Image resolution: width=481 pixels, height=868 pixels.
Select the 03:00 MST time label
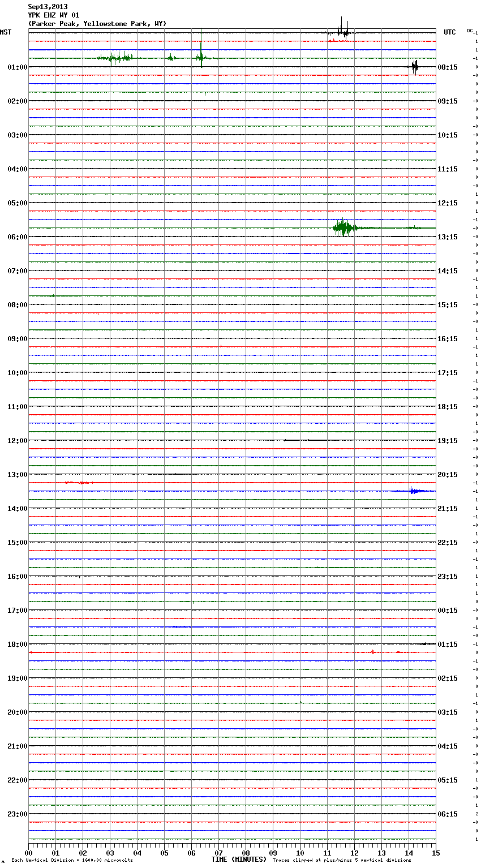pyautogui.click(x=17, y=135)
